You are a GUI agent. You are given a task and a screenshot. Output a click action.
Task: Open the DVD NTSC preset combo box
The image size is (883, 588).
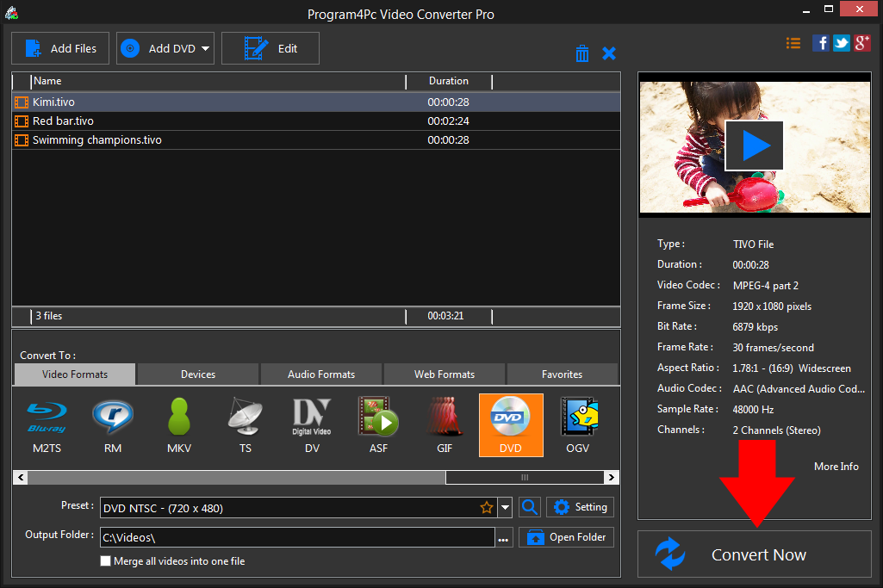coord(306,508)
